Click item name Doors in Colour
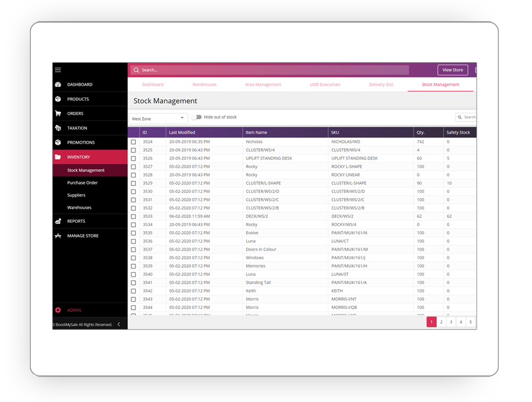Screen dimensions: 532x402 click(x=261, y=250)
